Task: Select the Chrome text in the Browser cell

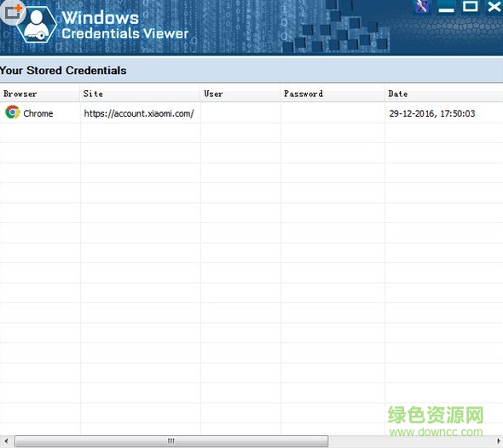Action: click(x=38, y=113)
